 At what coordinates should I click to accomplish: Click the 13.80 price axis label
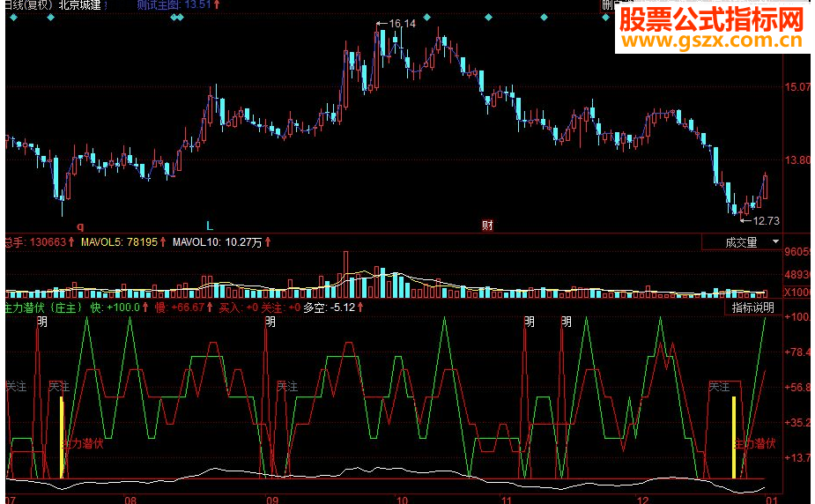[x=797, y=160]
